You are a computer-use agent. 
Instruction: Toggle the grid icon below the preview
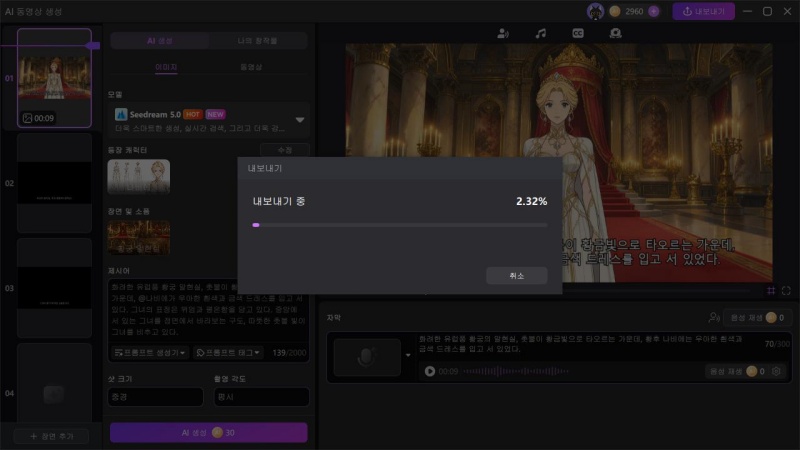tap(771, 291)
